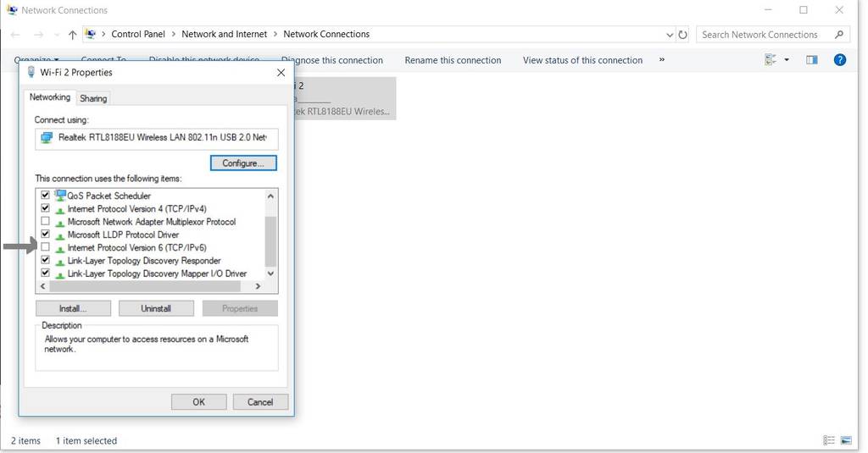This screenshot has height=453, width=868.
Task: Click the search magnifier icon
Action: (x=839, y=35)
